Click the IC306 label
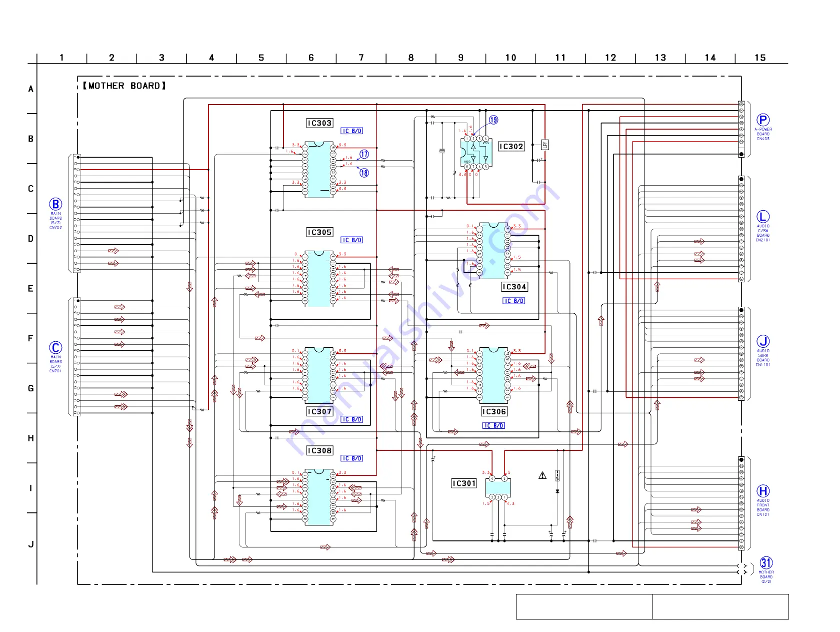 (494, 411)
